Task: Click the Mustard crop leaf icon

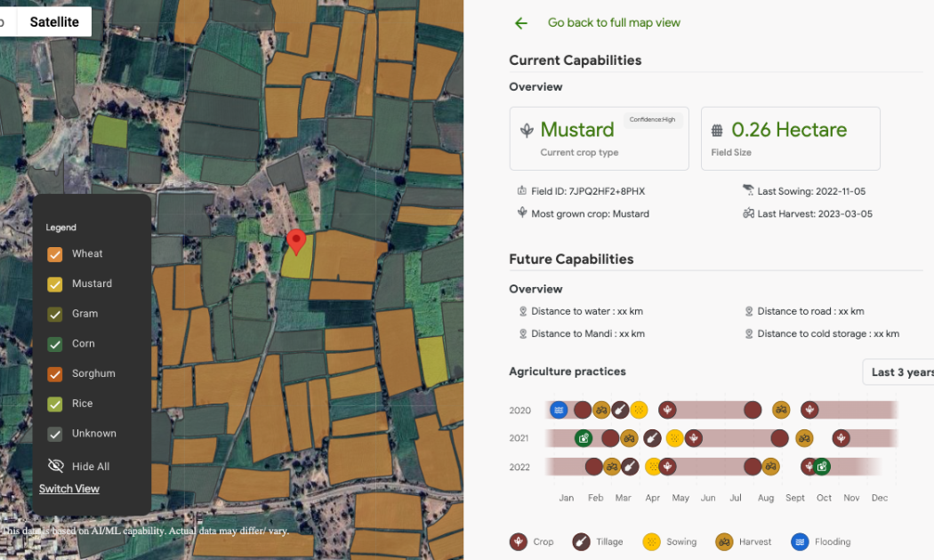Action: (527, 131)
